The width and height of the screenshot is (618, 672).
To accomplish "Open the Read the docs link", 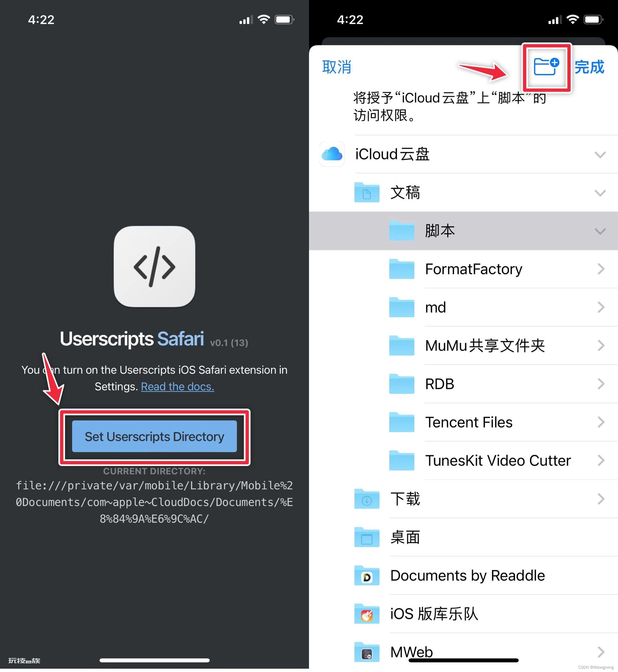I will (178, 386).
